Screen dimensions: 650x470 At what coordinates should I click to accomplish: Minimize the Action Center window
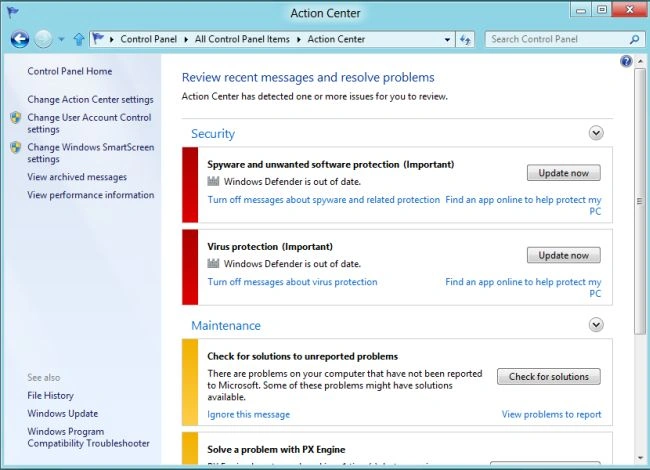coord(581,10)
